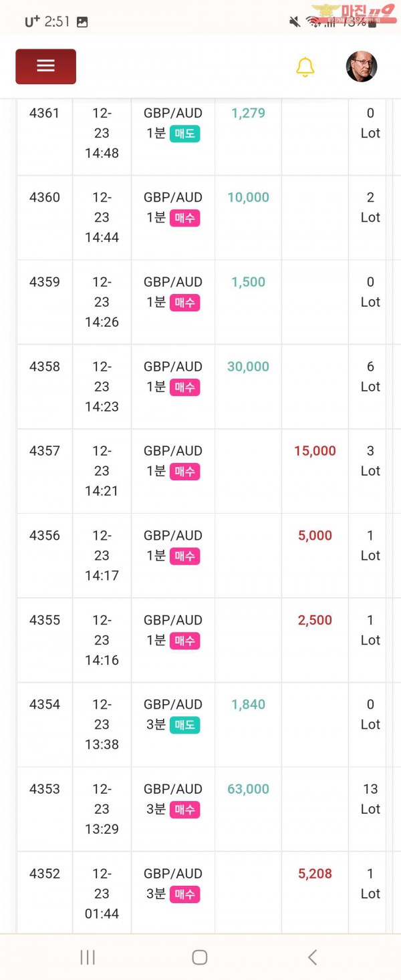Tap the 매도 badge on order 4354
Image resolution: width=401 pixels, height=980 pixels.
coord(184,725)
